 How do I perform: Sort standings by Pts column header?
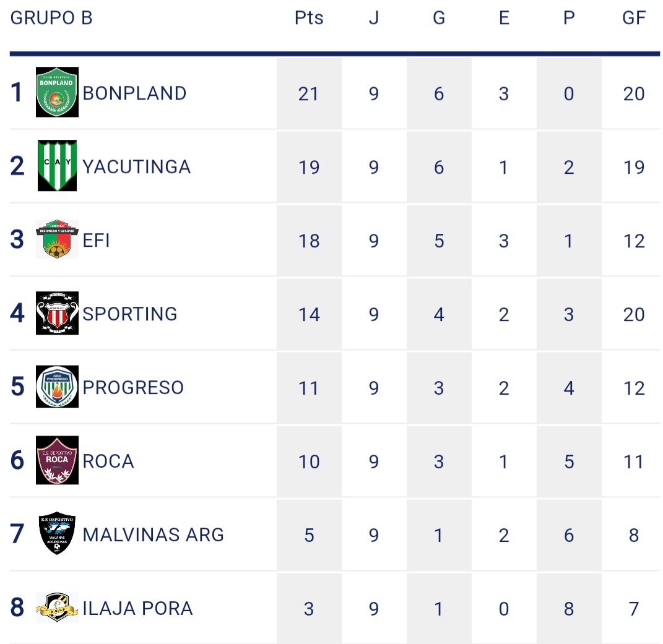pos(309,18)
